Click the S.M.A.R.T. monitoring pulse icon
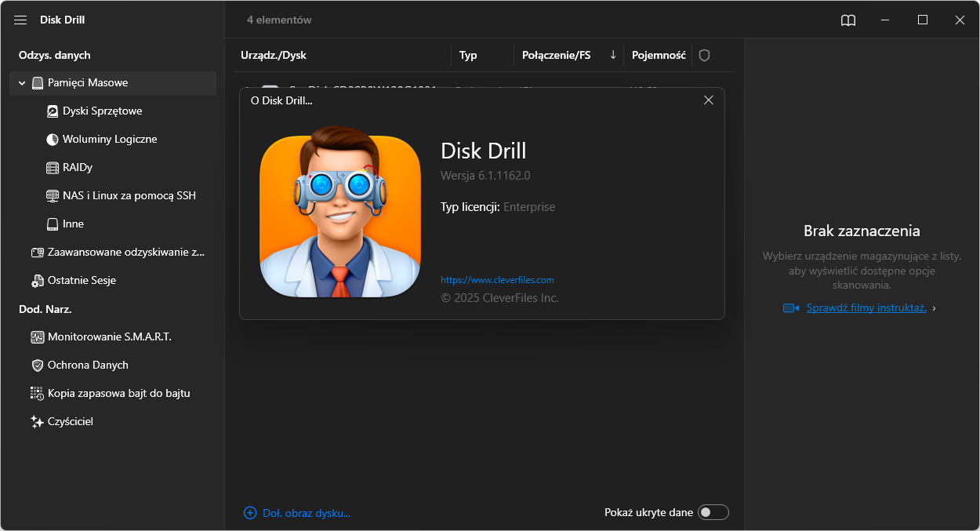Image resolution: width=980 pixels, height=531 pixels. tap(37, 337)
